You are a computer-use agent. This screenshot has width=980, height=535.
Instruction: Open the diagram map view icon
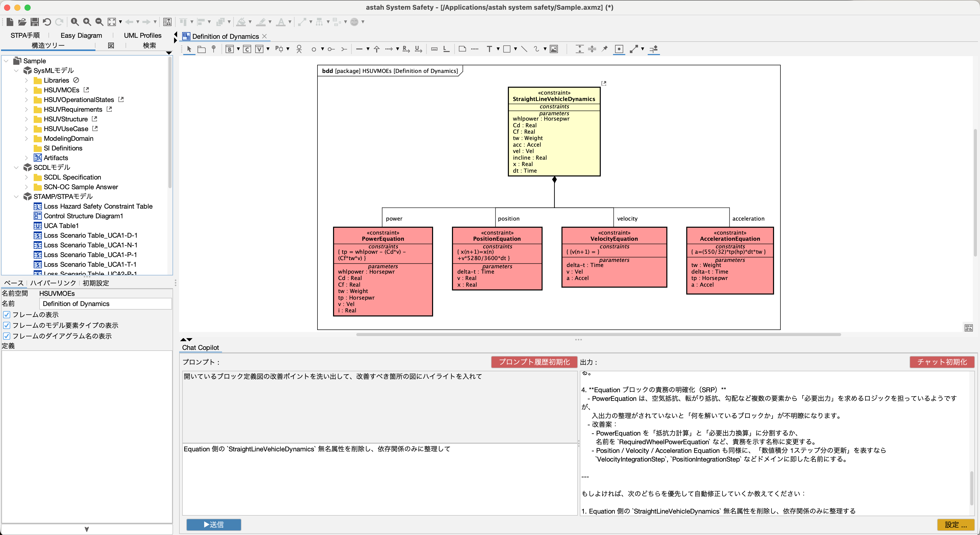tap(167, 22)
